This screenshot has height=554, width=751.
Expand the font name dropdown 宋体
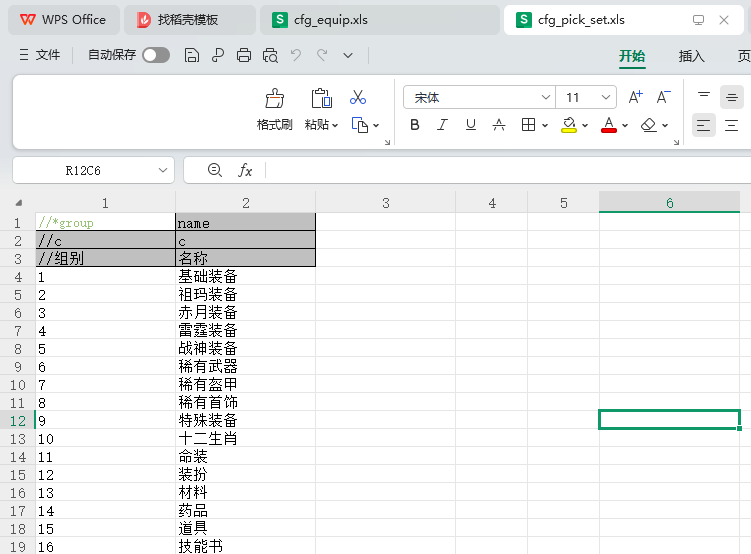(546, 98)
